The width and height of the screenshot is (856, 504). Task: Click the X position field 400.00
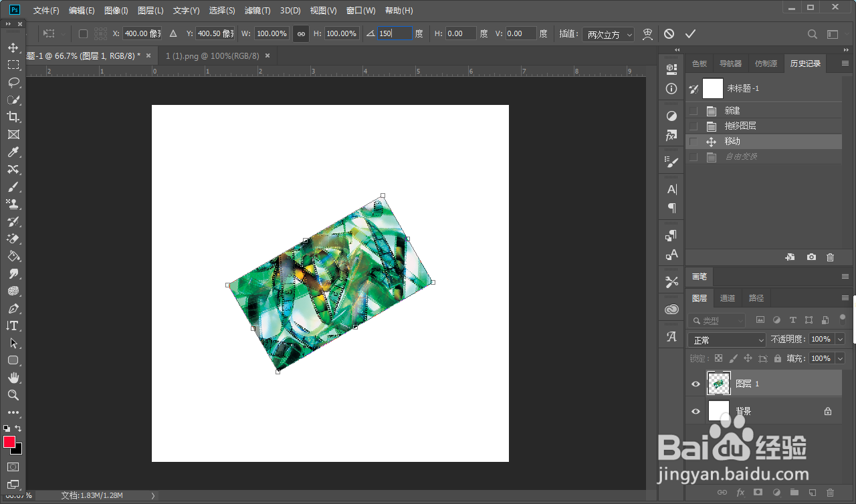pos(142,33)
